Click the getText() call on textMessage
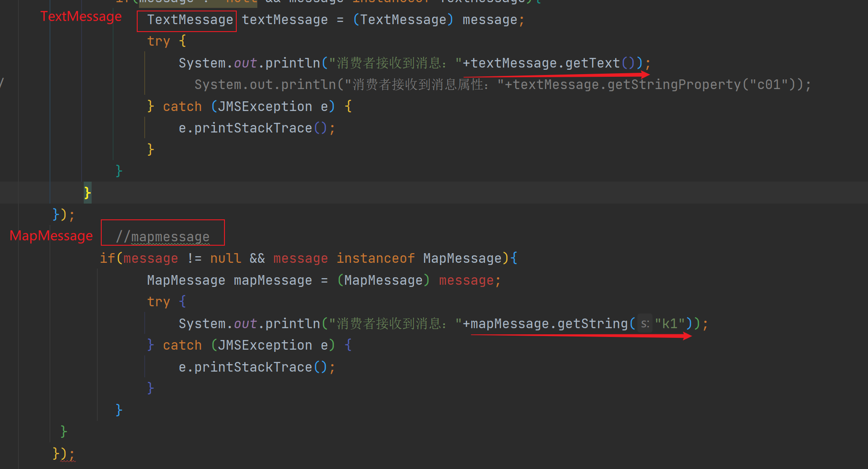 (600, 63)
